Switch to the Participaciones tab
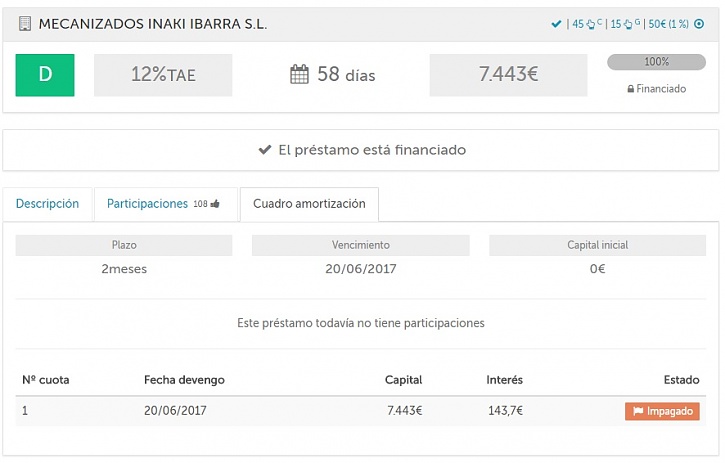Viewport: 725px width, 463px height. 147,204
